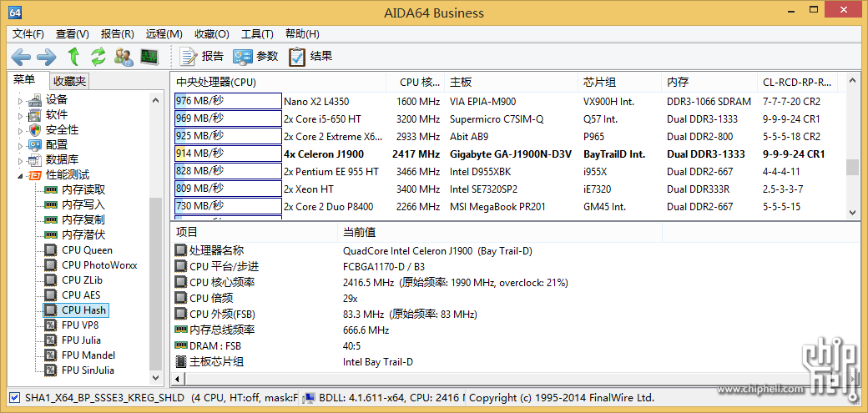This screenshot has width=868, height=413.
Task: Expand the 配置 tree node
Action: click(x=21, y=146)
